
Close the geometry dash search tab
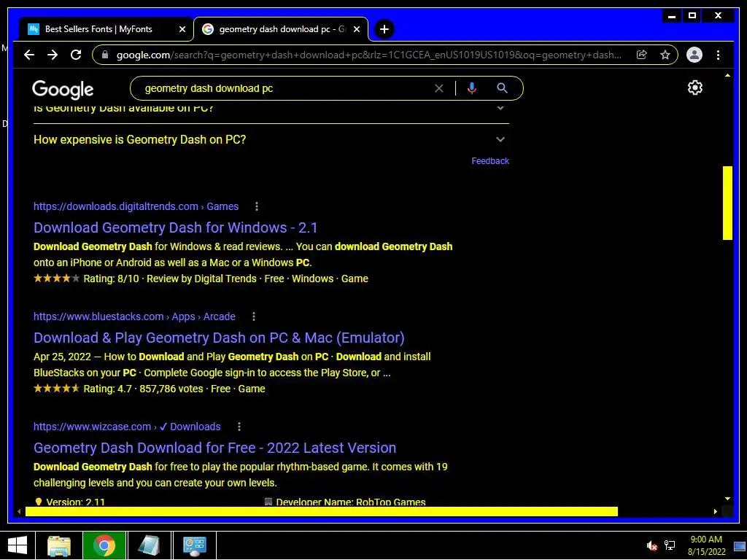click(x=357, y=29)
